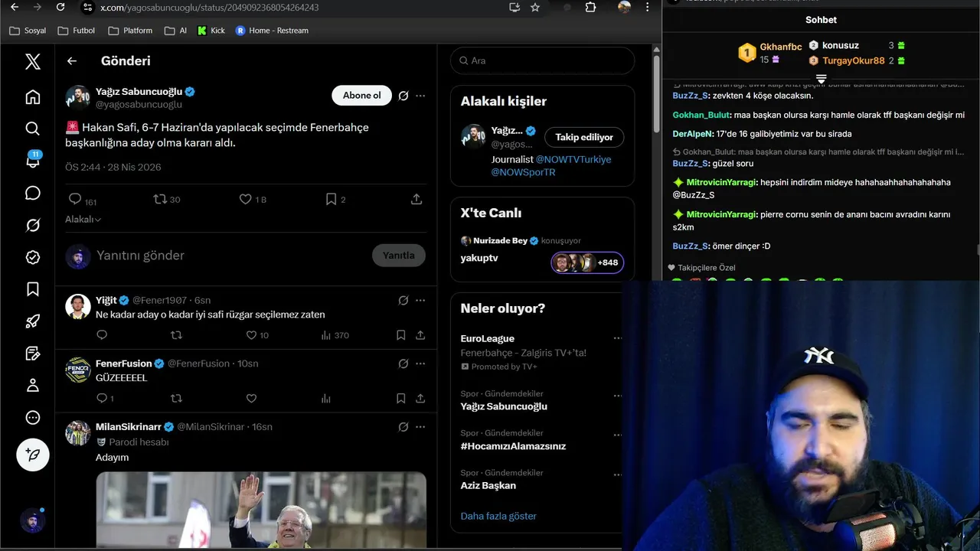The image size is (980, 551).
Task: Share Yiğit's reply
Action: point(420,335)
